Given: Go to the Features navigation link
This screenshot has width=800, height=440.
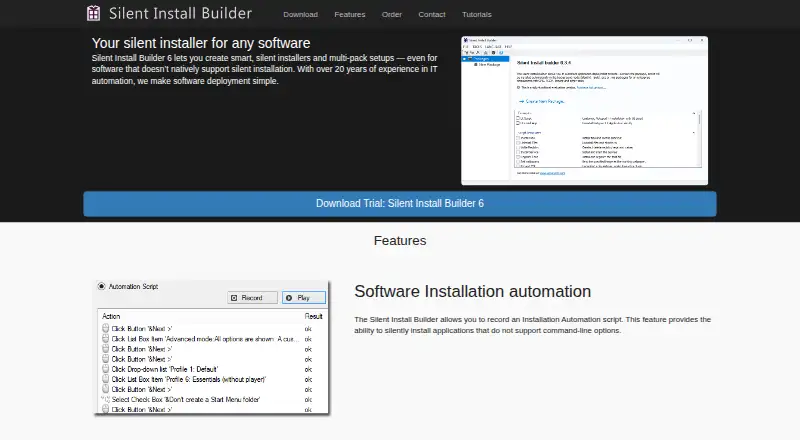Looking at the screenshot, I should point(349,14).
